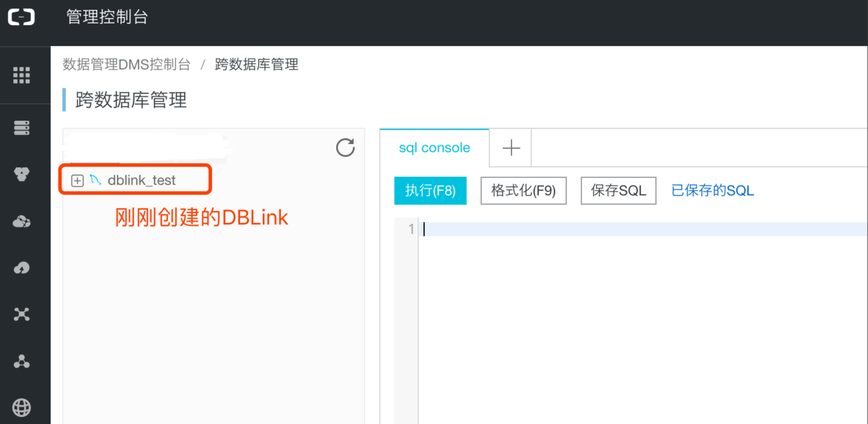
Task: Format SQL using 格式化(F9) button
Action: coord(523,191)
